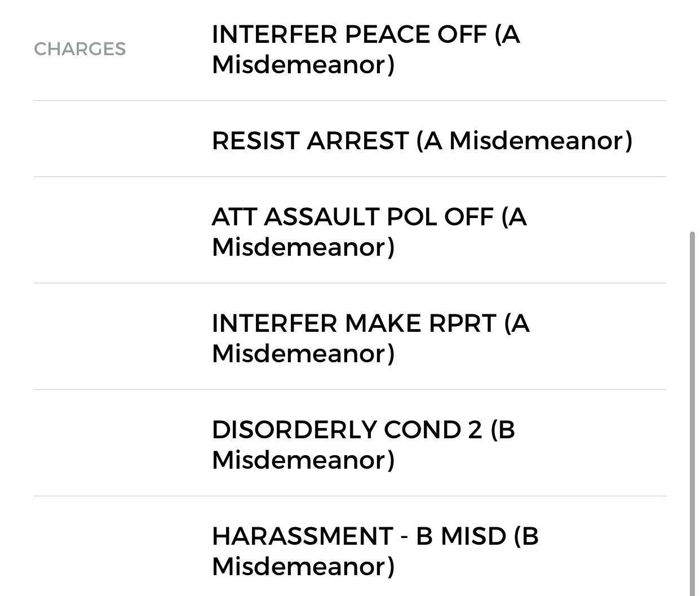Click Misdemeanor text under INTERFER PEACE OFF
Viewport: 700px width, 596px height.
303,65
